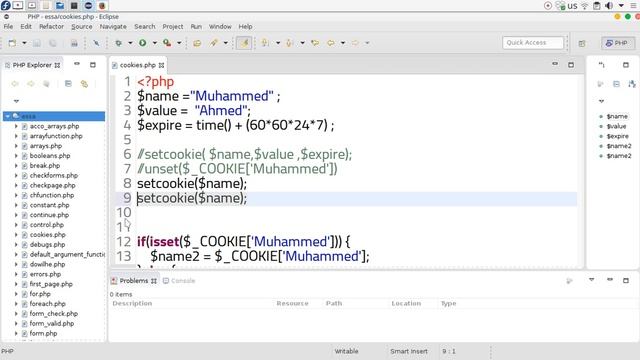Select the cookies.php editor tab
Image resolution: width=640 pixels, height=360 pixels.
pyautogui.click(x=138, y=65)
